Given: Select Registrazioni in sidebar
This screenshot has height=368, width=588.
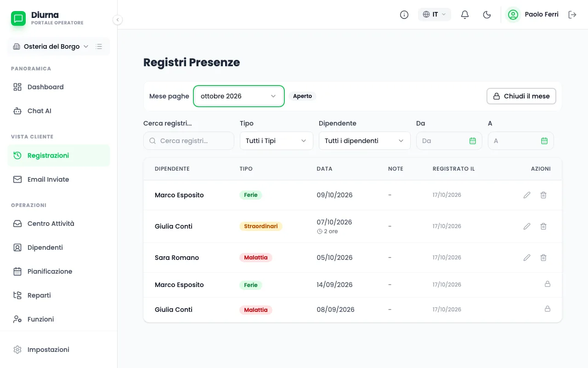Looking at the screenshot, I should [59, 155].
